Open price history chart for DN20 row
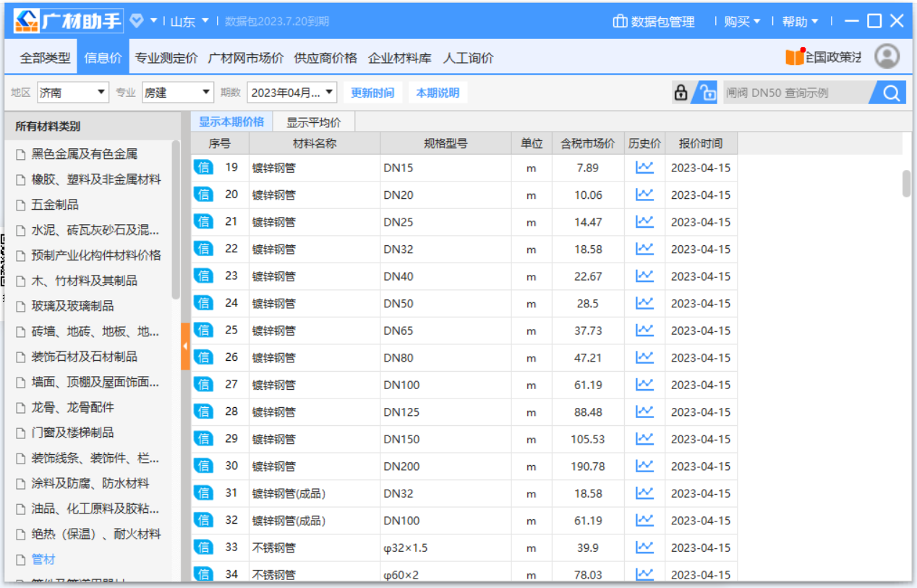Viewport: 917px width, 588px height. coord(644,194)
